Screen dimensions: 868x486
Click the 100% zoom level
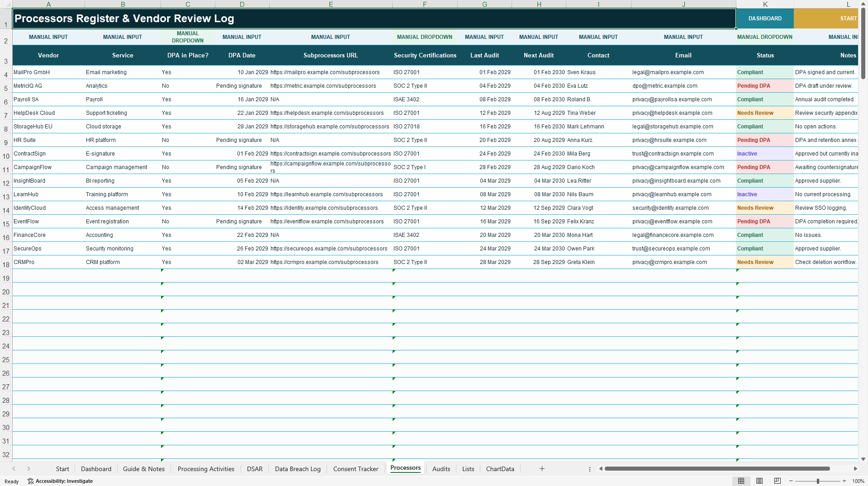(x=858, y=481)
